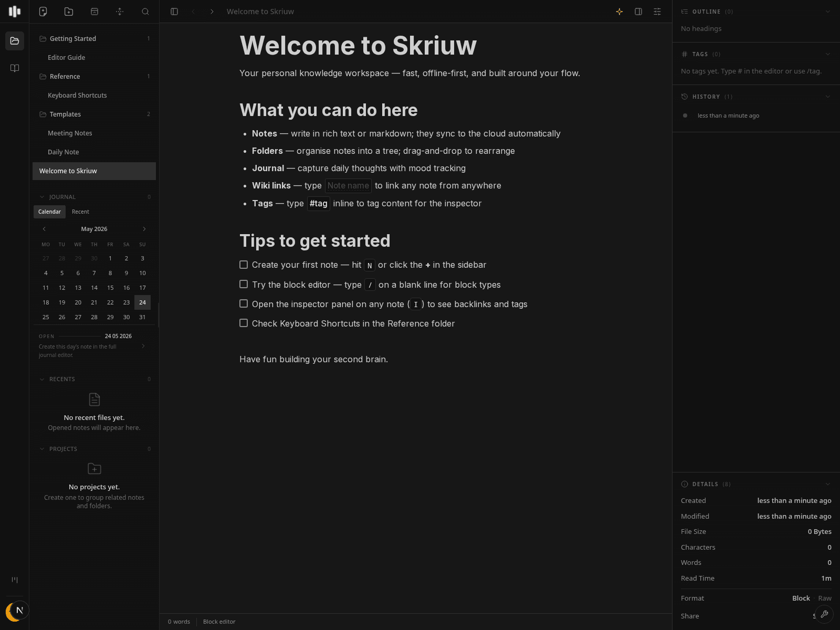Viewport: 840px width, 630px height.
Task: Collapse the Journal section chevron
Action: click(x=42, y=197)
